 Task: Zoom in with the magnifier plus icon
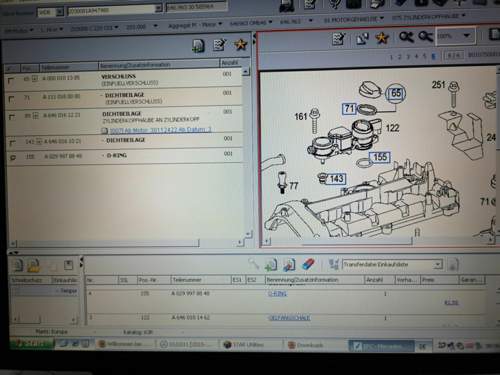pyautogui.click(x=406, y=37)
